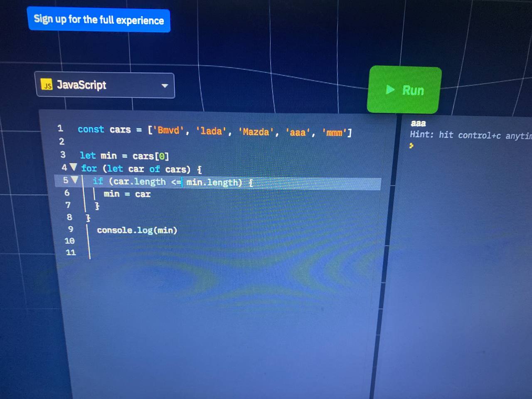Click Sign up for the full experience
Image resolution: width=532 pixels, height=399 pixels.
99,20
